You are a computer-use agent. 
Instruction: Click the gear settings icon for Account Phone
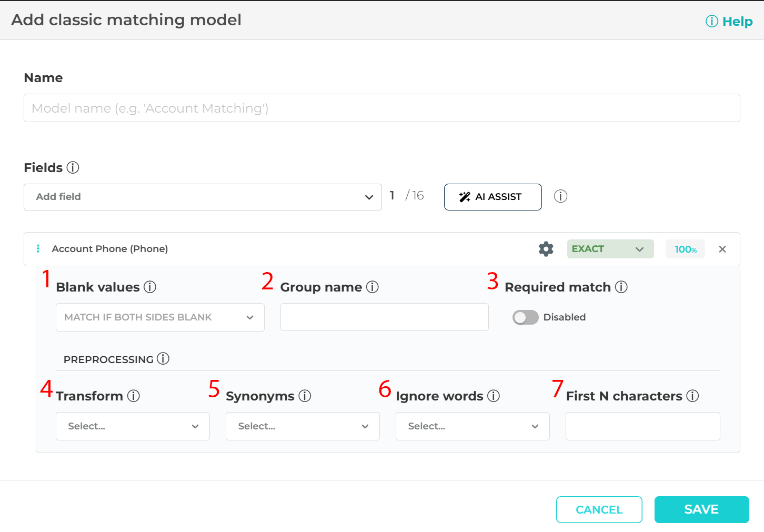click(546, 249)
